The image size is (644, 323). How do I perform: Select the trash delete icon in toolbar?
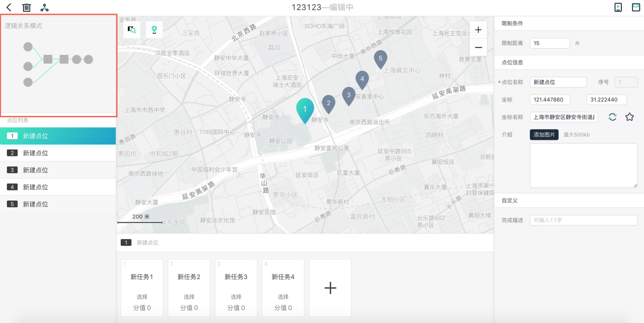click(26, 7)
